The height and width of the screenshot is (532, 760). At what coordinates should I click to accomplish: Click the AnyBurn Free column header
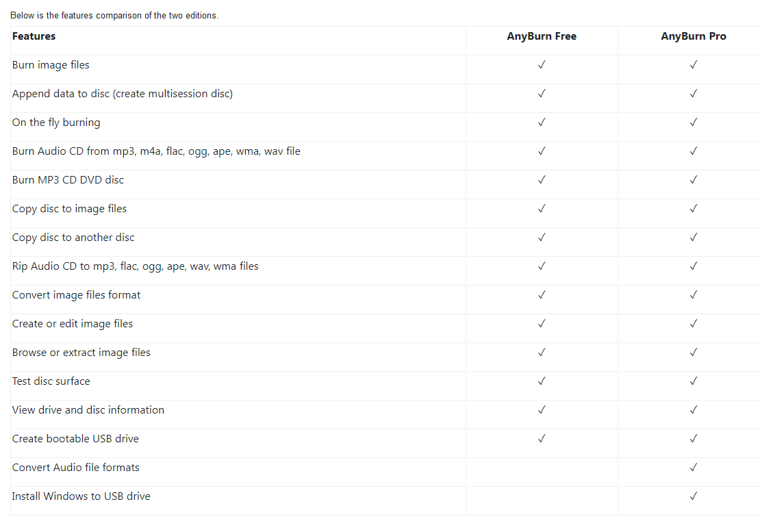coord(542,36)
